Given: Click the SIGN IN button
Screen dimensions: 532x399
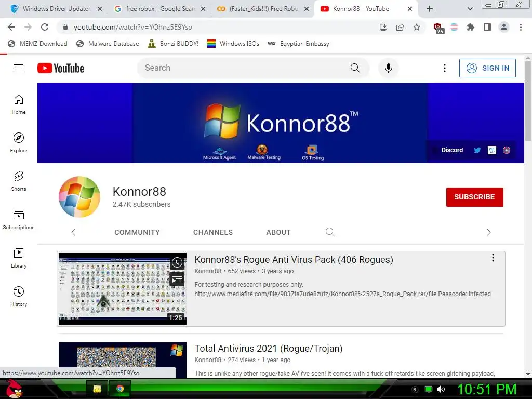Looking at the screenshot, I should click(487, 68).
